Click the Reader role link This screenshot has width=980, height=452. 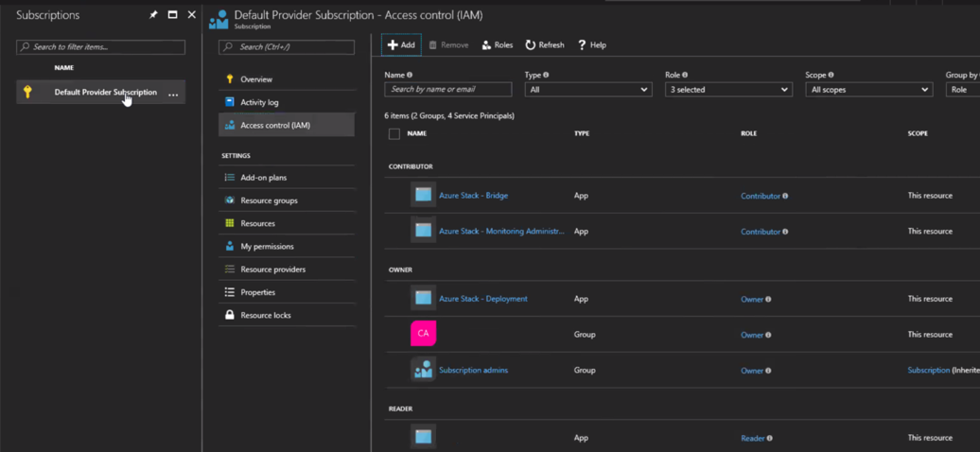tap(753, 438)
